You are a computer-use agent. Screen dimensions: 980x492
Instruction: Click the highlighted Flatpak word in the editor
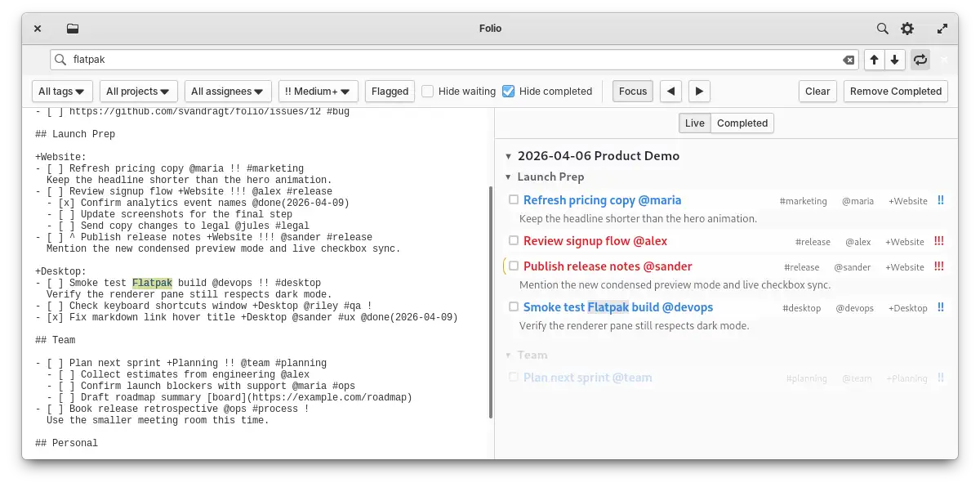pyautogui.click(x=152, y=283)
